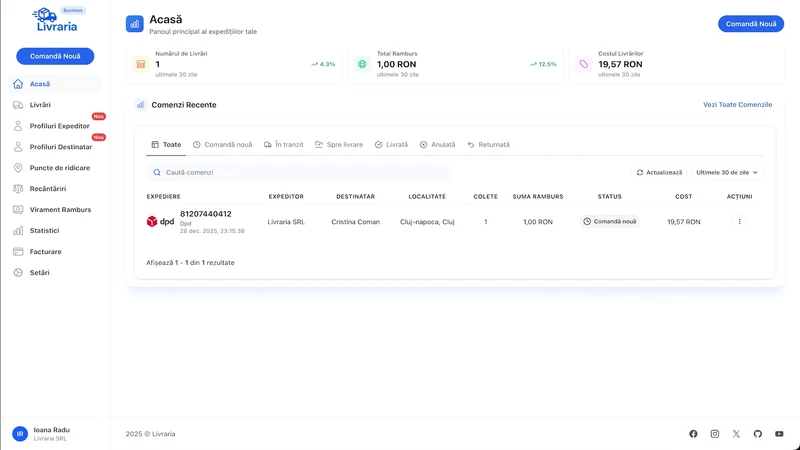Click Ioana Radu user name
The width and height of the screenshot is (800, 450).
[x=52, y=430]
